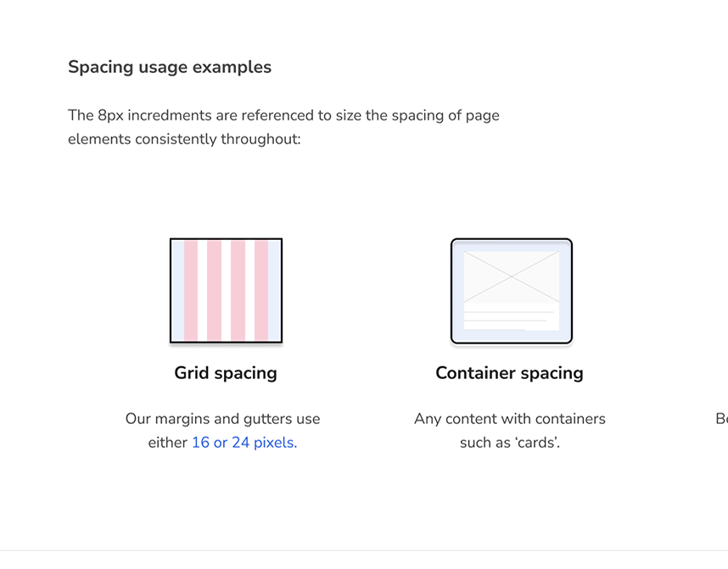Click the third pink column in grid illustration
The image size is (728, 569).
pyautogui.click(x=238, y=291)
